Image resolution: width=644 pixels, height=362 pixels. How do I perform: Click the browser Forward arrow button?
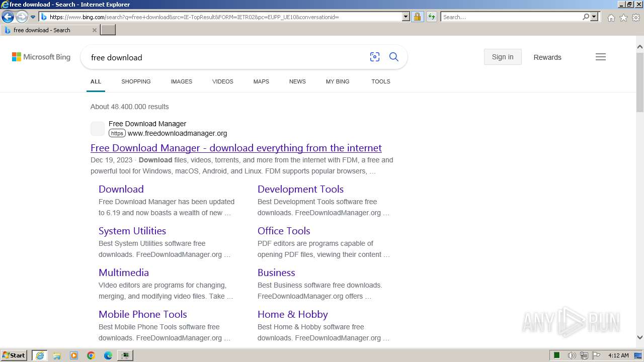22,17
